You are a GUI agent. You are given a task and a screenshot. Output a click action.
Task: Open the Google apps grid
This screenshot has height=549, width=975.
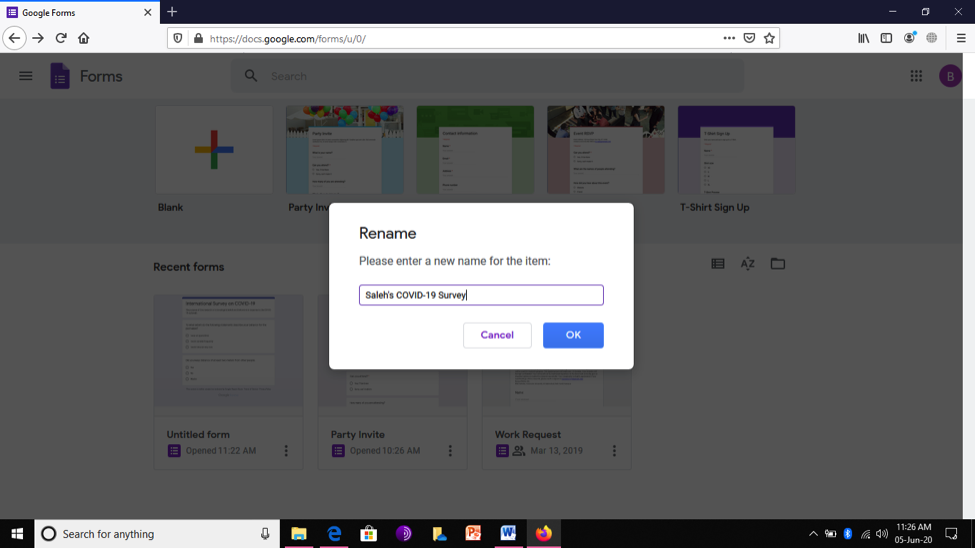click(x=916, y=76)
